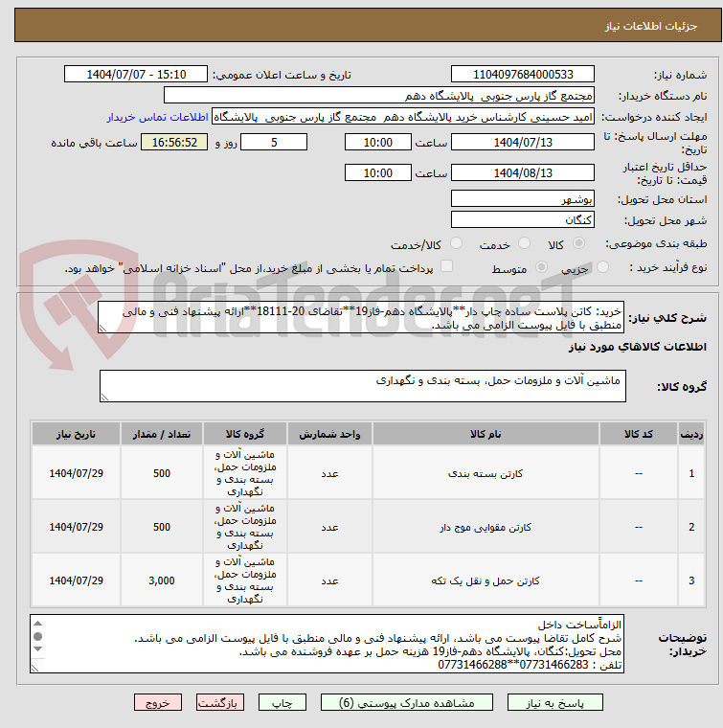Click the row number 2 cell
Image resolution: width=723 pixels, height=728 pixels.
(x=691, y=528)
